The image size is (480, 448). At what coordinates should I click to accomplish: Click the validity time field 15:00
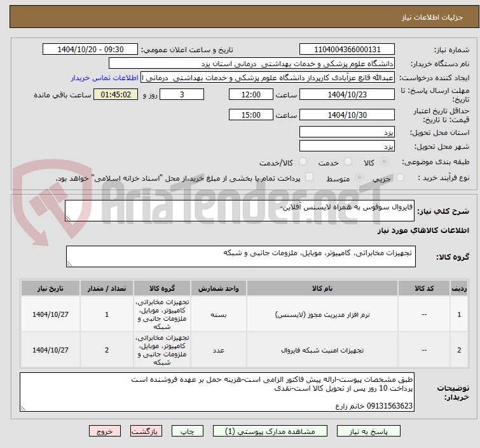(250, 115)
